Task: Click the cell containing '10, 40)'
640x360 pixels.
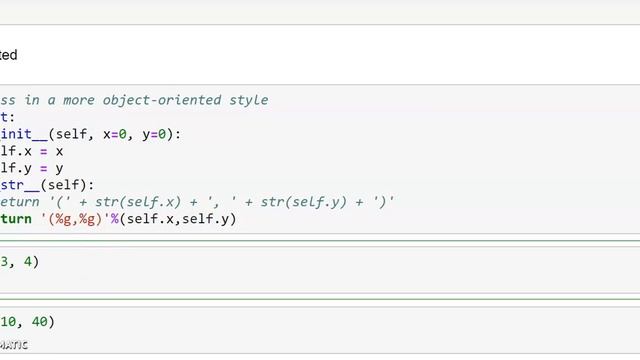Action: click(320, 330)
